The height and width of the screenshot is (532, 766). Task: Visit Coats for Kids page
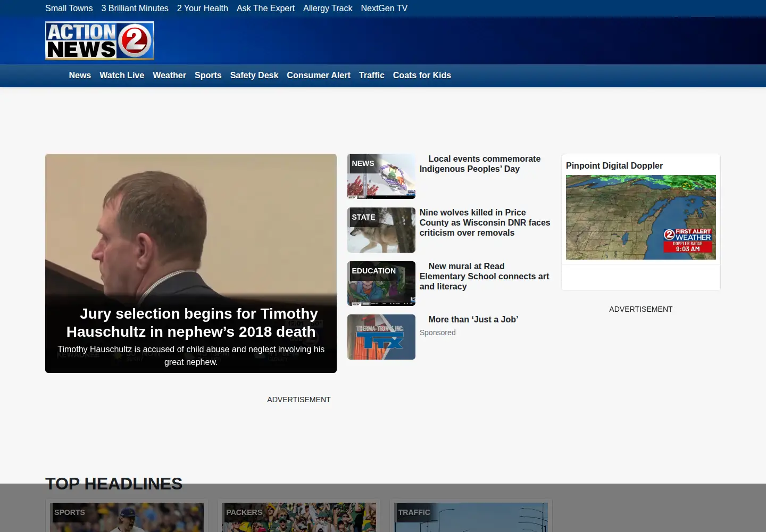pyautogui.click(x=422, y=76)
